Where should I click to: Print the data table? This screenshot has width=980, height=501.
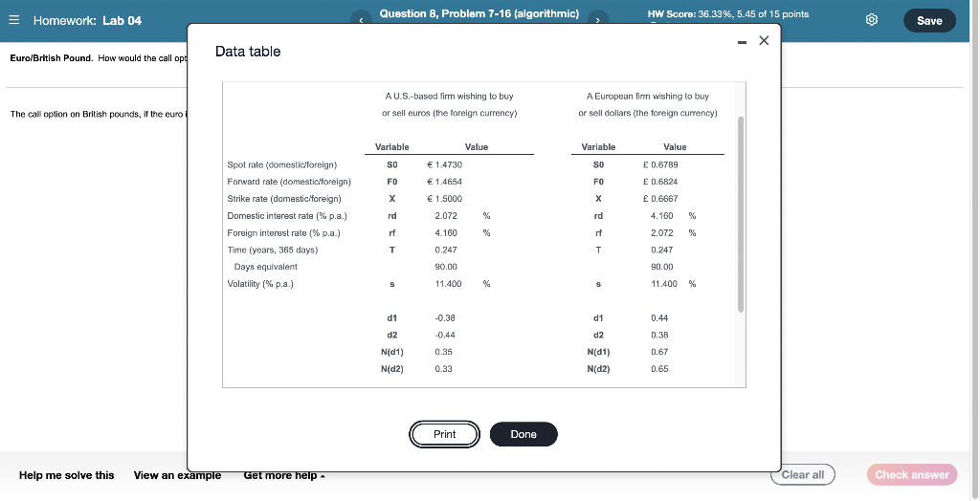444,434
